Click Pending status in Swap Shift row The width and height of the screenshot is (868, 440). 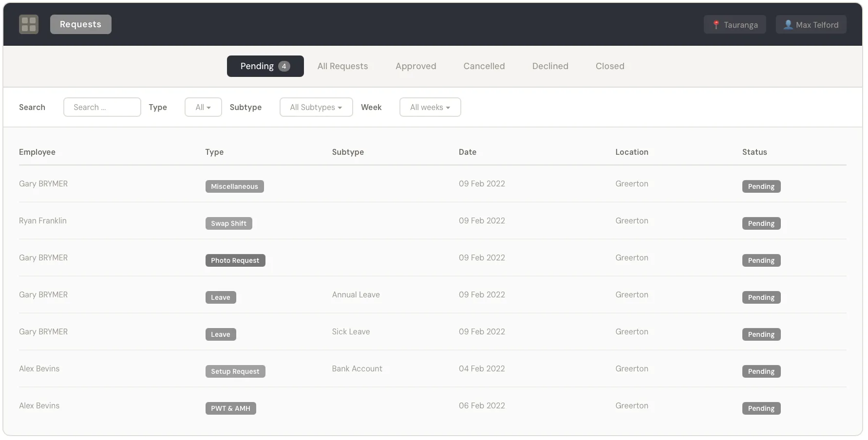(761, 223)
